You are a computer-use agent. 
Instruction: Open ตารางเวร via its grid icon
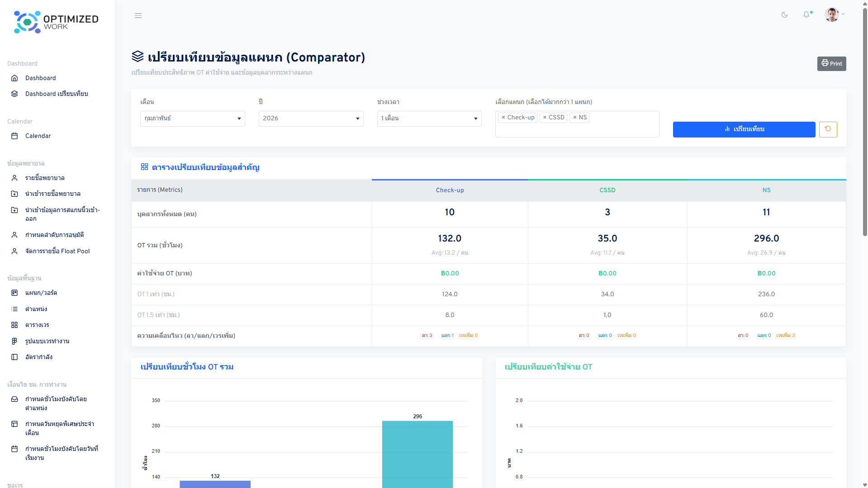(x=14, y=325)
